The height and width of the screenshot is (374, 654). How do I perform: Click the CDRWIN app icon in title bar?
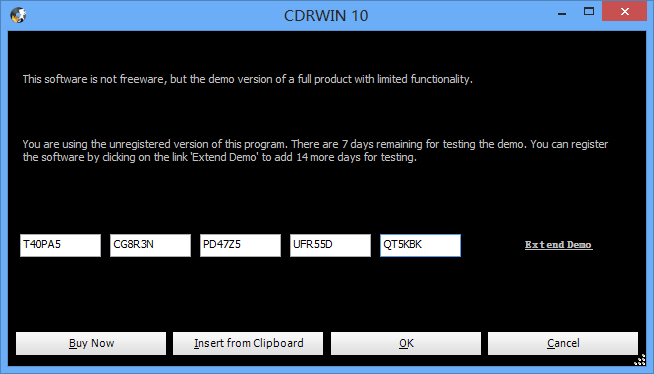point(18,15)
